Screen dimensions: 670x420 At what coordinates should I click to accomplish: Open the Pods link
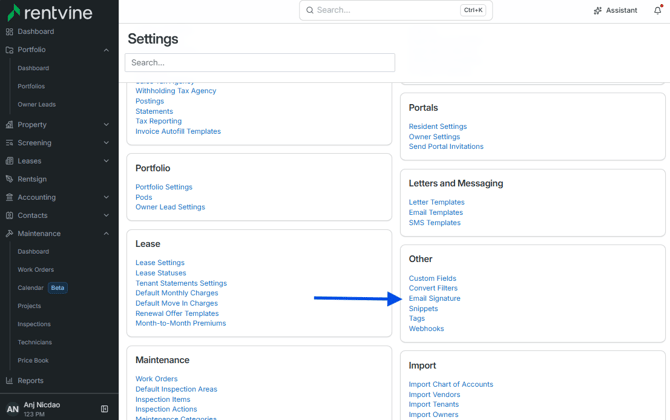tap(144, 197)
